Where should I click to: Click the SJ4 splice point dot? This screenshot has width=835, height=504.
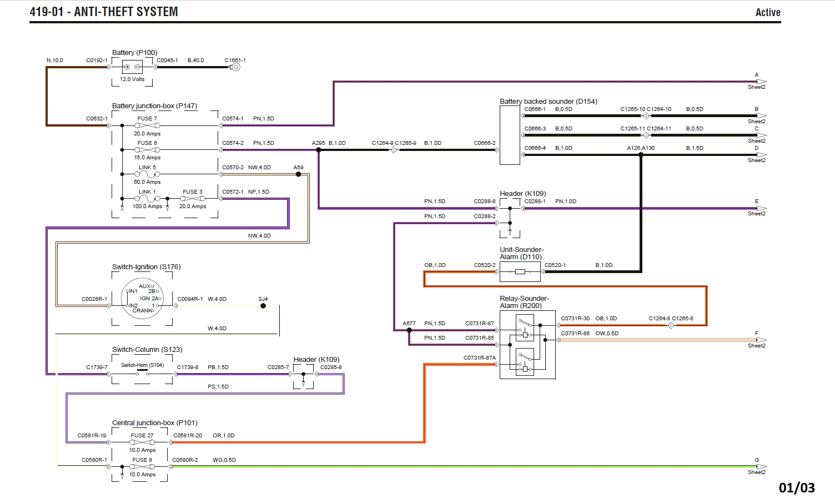pos(263,306)
